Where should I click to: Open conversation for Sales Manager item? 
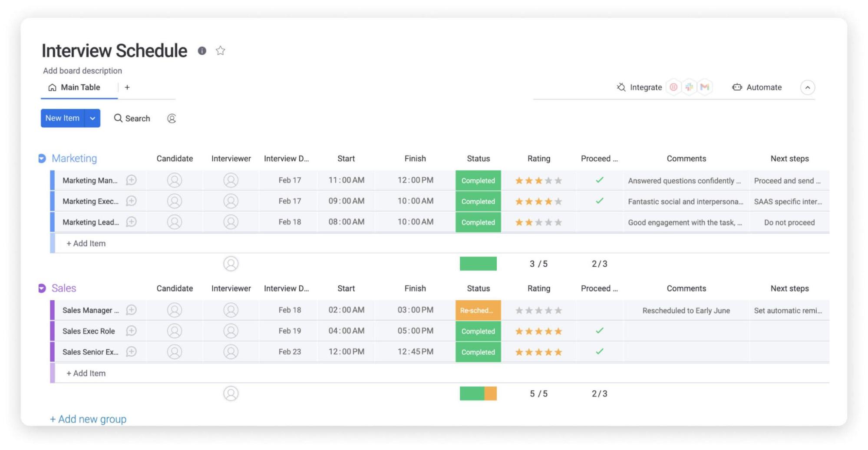click(x=131, y=310)
